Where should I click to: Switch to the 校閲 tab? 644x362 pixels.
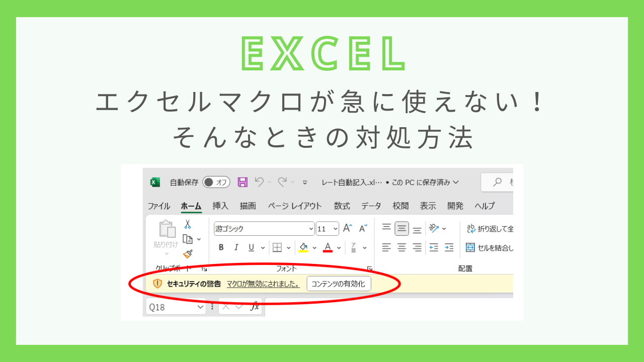tap(401, 206)
